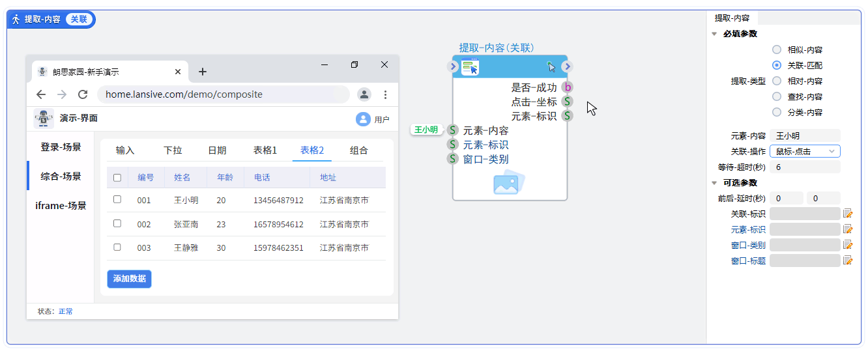Open the 关联-操作 dropdown showing 鼠标-点击
Image resolution: width=868 pixels, height=353 pixels.
coord(805,151)
